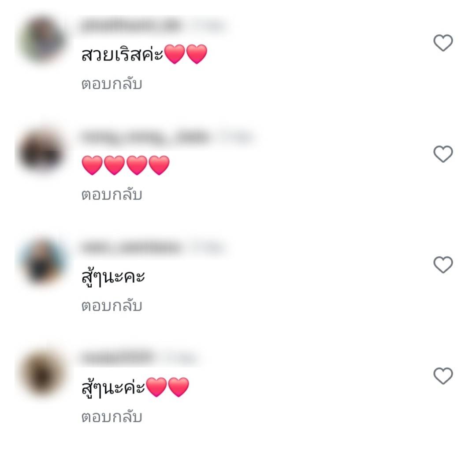Select the comment text 'สวยเริสค่ะ'
476x450 pixels.
click(x=123, y=54)
